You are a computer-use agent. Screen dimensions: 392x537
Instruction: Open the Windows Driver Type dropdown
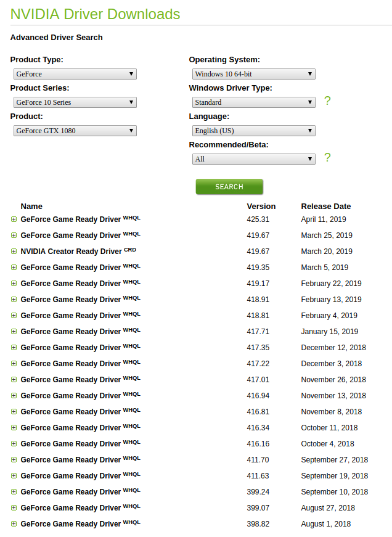[254, 102]
